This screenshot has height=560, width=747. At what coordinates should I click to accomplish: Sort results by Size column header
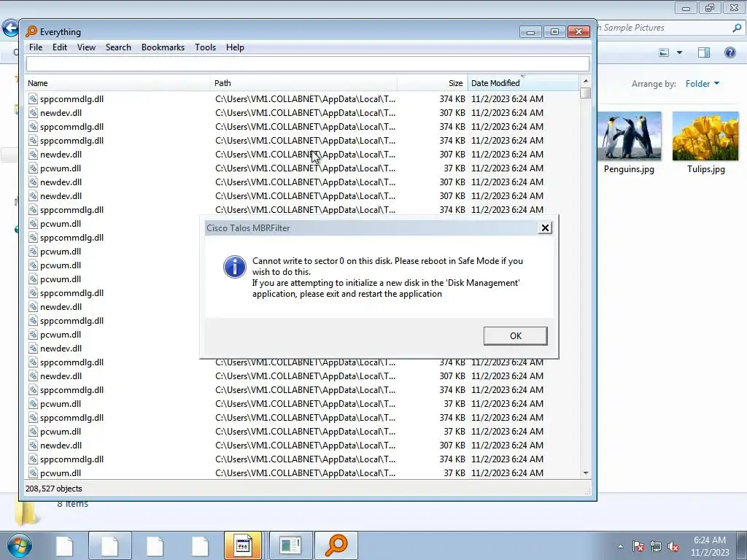tap(433, 83)
